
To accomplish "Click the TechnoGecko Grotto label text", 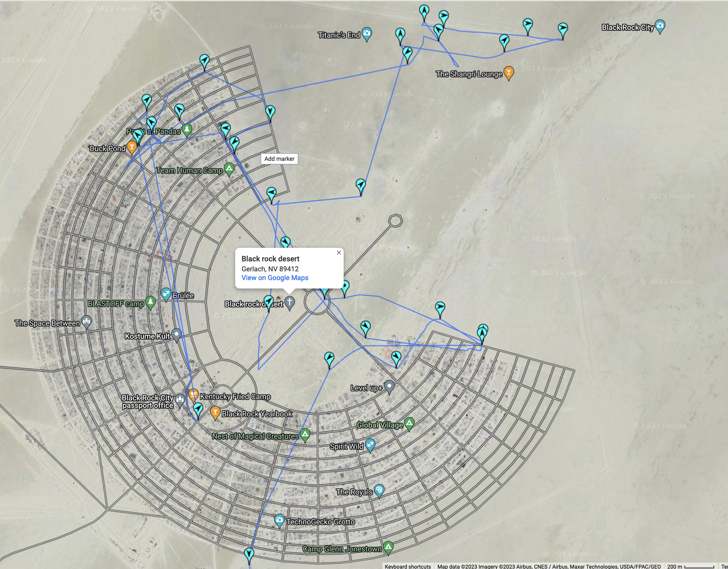I will coord(321,522).
